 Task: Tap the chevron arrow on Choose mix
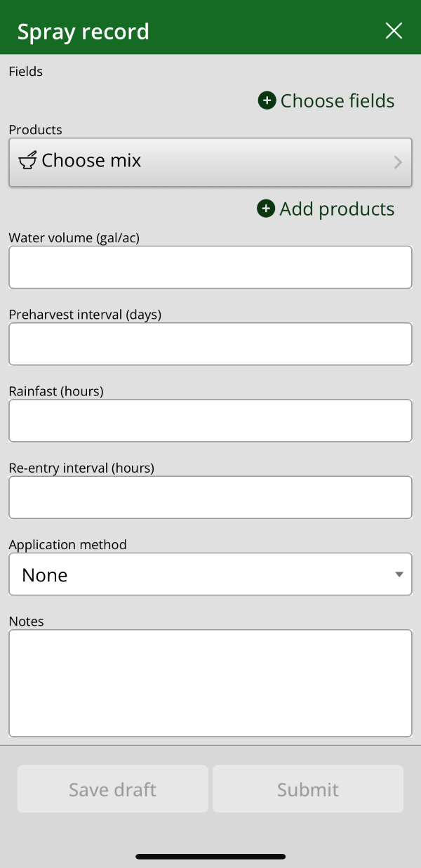tap(398, 162)
